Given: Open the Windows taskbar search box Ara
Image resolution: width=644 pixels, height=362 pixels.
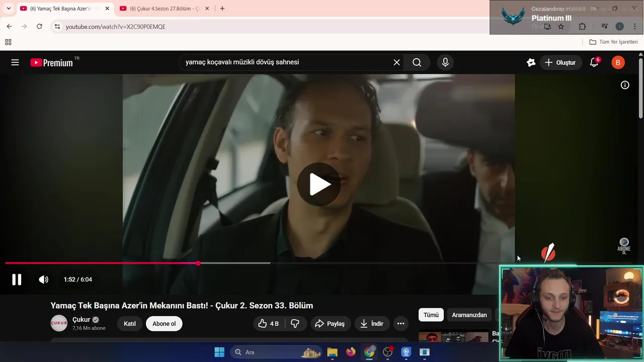Looking at the screenshot, I should point(276,352).
